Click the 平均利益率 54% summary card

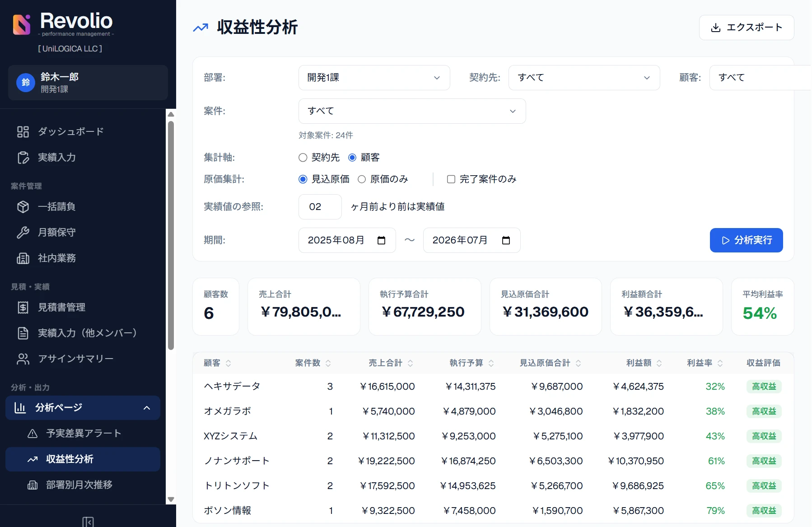(763, 307)
